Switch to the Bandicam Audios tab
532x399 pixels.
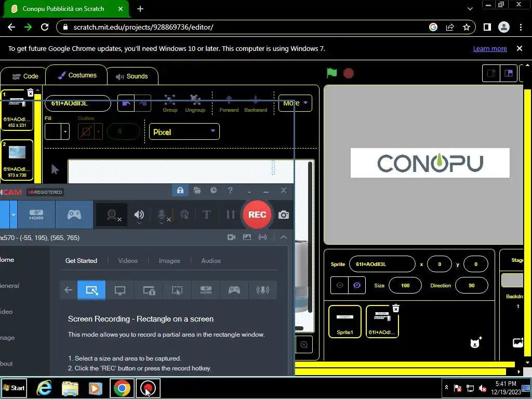211,261
